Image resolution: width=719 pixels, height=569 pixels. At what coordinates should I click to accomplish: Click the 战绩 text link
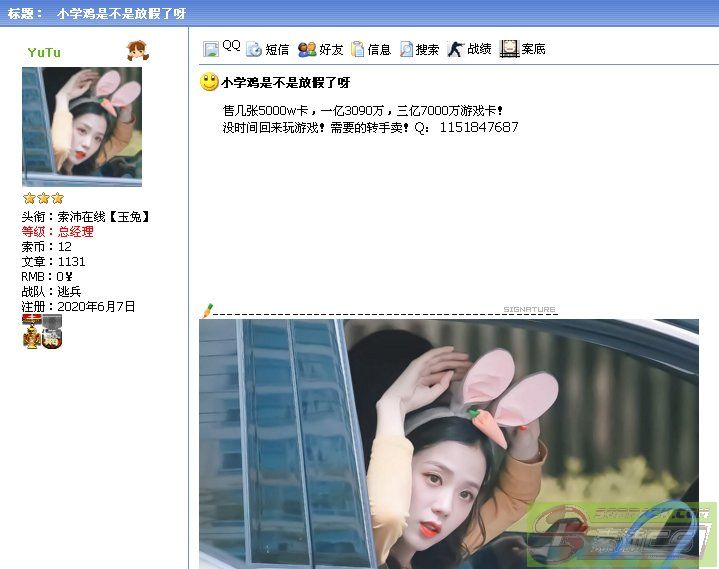tap(479, 49)
